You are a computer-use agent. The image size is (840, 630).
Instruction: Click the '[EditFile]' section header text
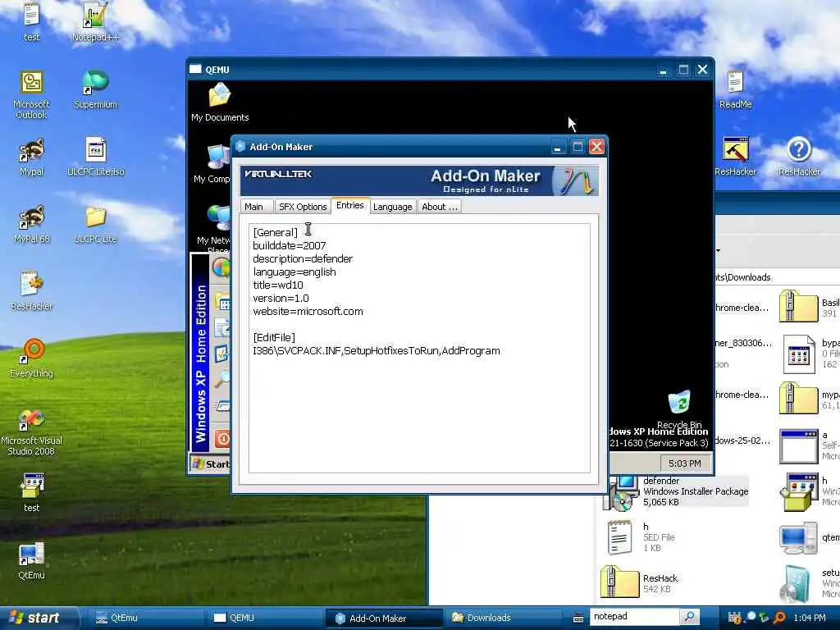click(x=274, y=337)
